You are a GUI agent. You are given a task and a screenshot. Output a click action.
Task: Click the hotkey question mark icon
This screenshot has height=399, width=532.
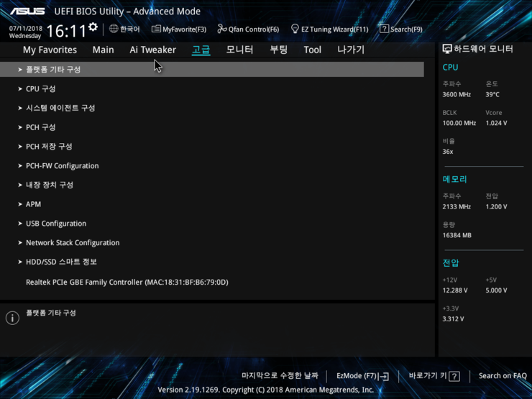[x=454, y=376]
